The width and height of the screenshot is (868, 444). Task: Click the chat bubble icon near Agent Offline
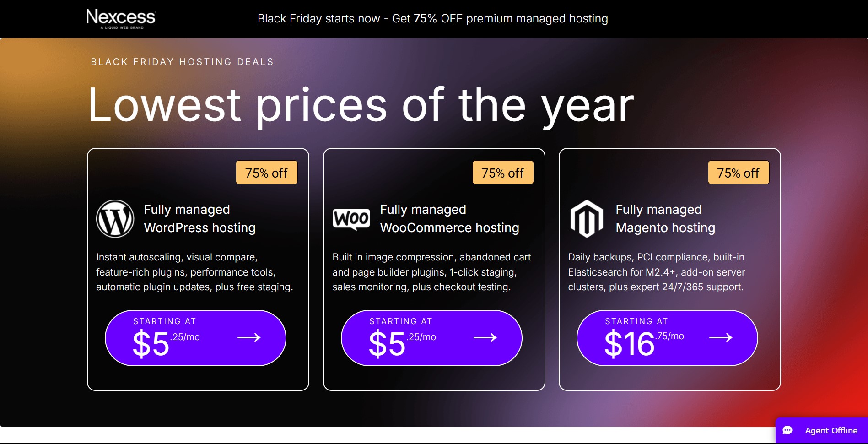[788, 430]
